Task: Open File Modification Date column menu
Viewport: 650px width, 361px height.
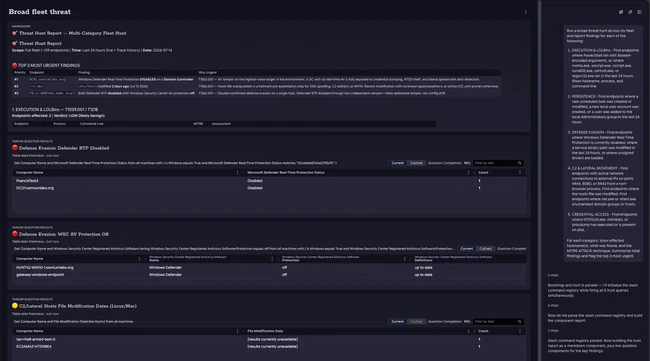Action: tap(468, 331)
